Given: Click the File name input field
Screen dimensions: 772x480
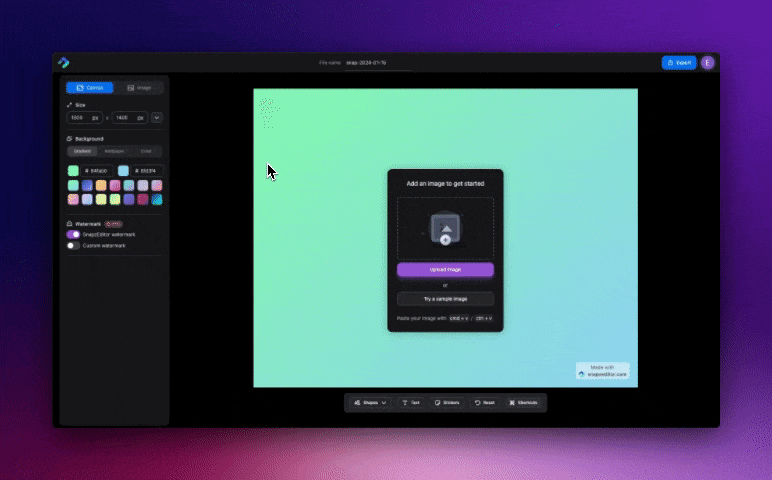Looking at the screenshot, I should (378, 63).
